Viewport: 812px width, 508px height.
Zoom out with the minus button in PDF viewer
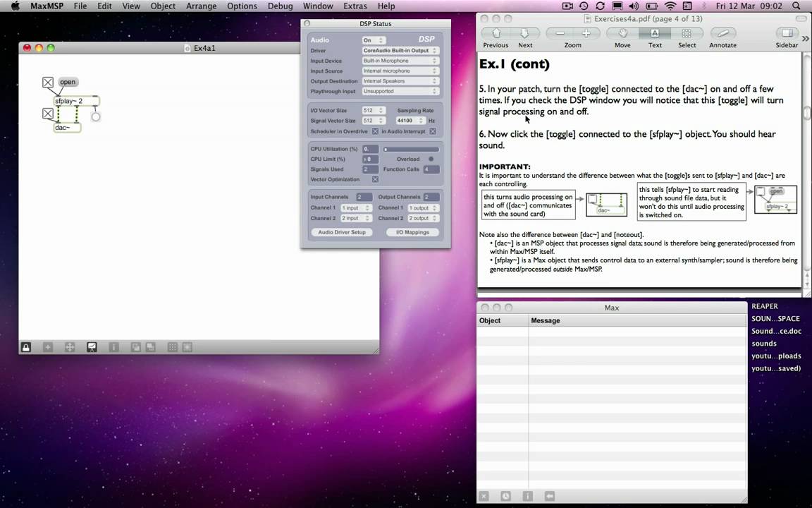tap(560, 33)
